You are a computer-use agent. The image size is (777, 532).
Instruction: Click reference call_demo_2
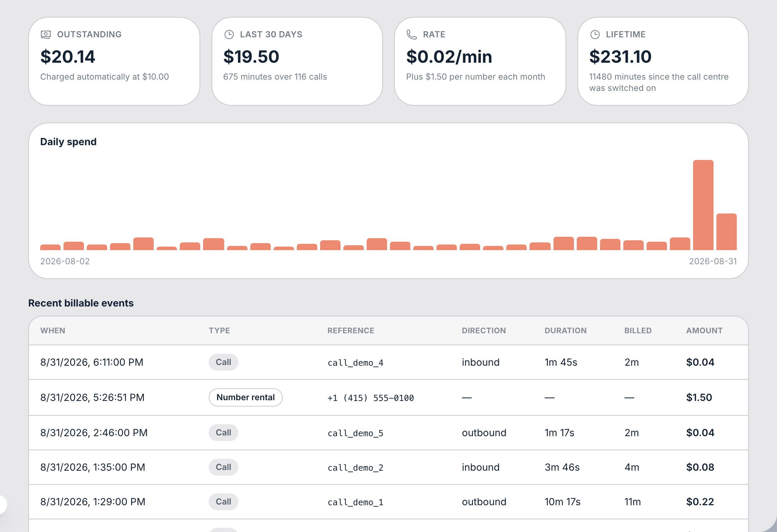click(355, 468)
